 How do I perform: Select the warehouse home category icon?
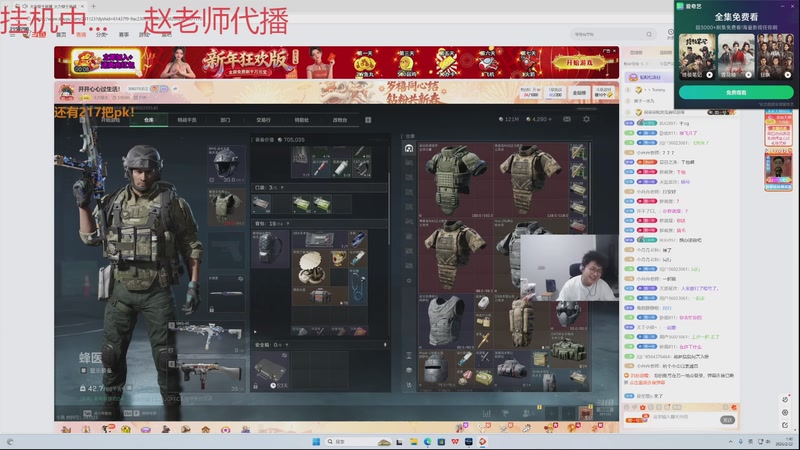pos(409,148)
